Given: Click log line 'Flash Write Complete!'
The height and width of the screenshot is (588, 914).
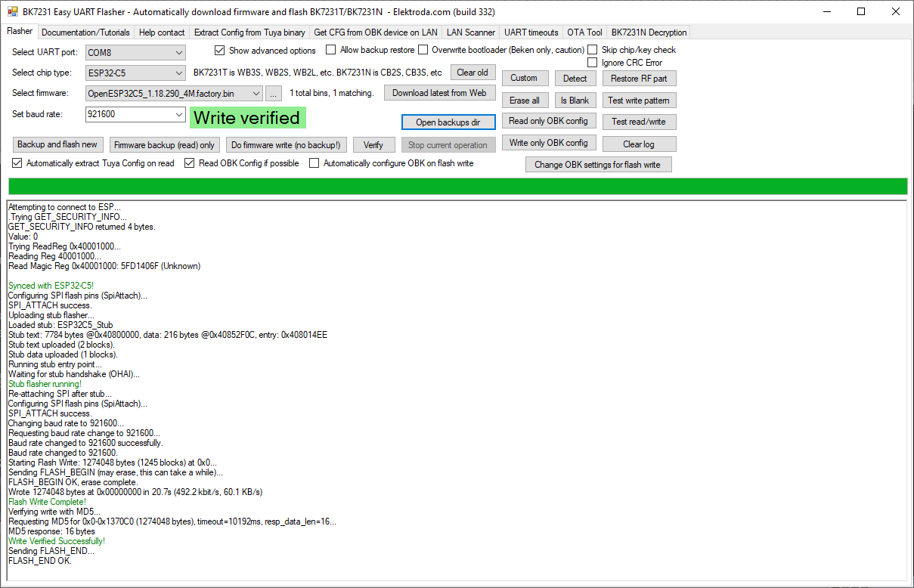Looking at the screenshot, I should tap(47, 502).
